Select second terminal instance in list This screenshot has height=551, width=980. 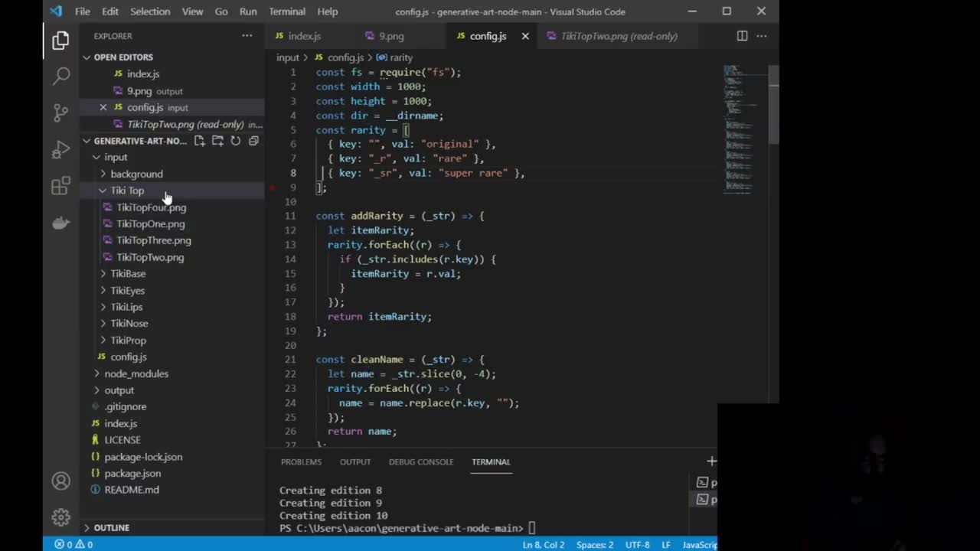(706, 499)
